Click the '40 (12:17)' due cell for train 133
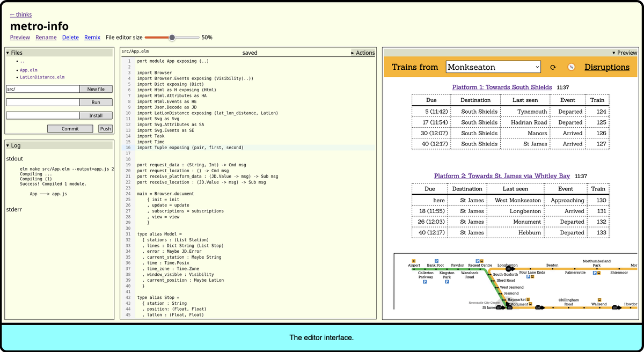 point(429,233)
